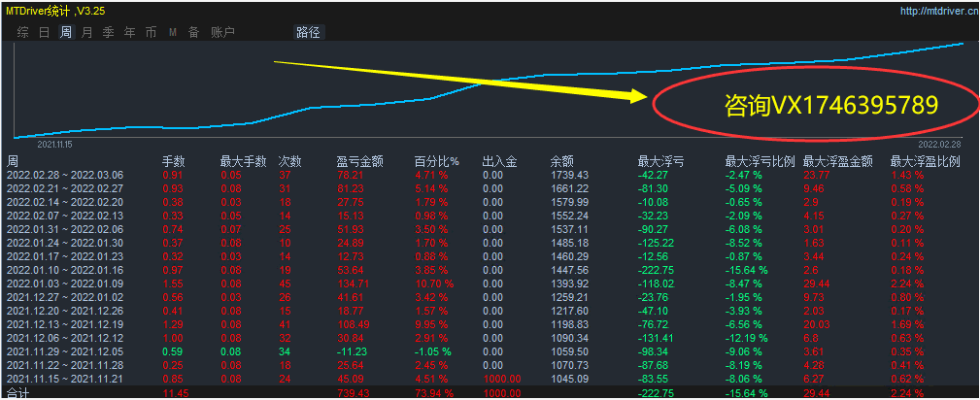Select week 2021.12.20 ~ 2021.12.26
Screen dimensions: 980x400
pyautogui.click(x=67, y=311)
